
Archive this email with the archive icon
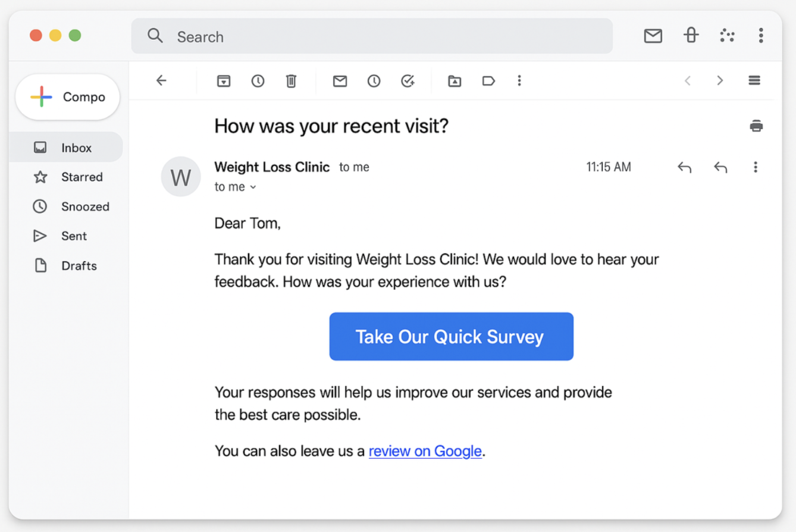(x=224, y=81)
